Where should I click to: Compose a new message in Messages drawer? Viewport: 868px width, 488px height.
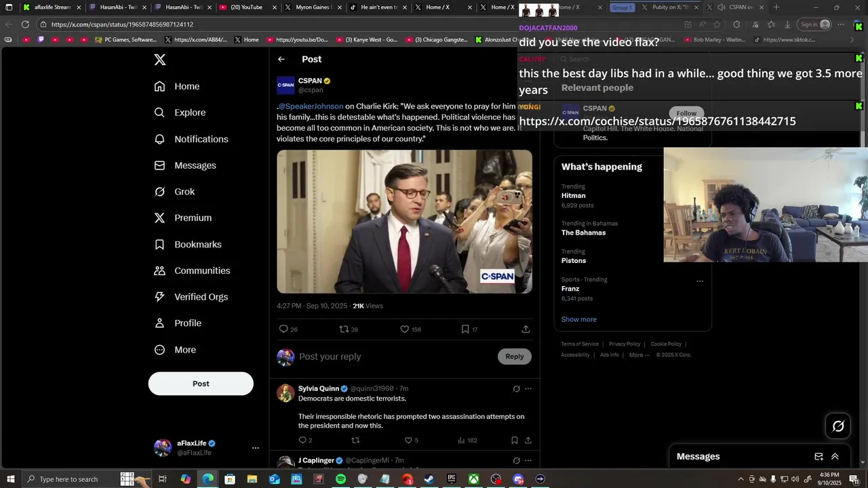[818, 457]
